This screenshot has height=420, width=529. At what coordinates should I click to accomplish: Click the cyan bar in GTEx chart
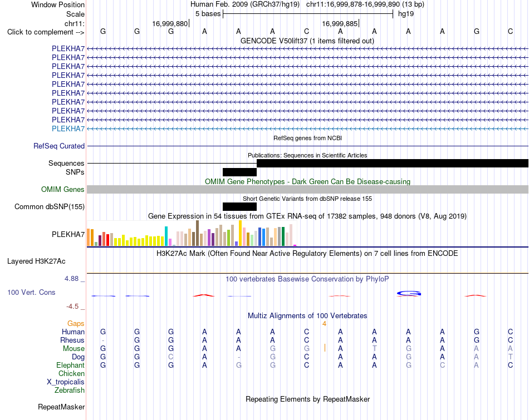click(166, 236)
